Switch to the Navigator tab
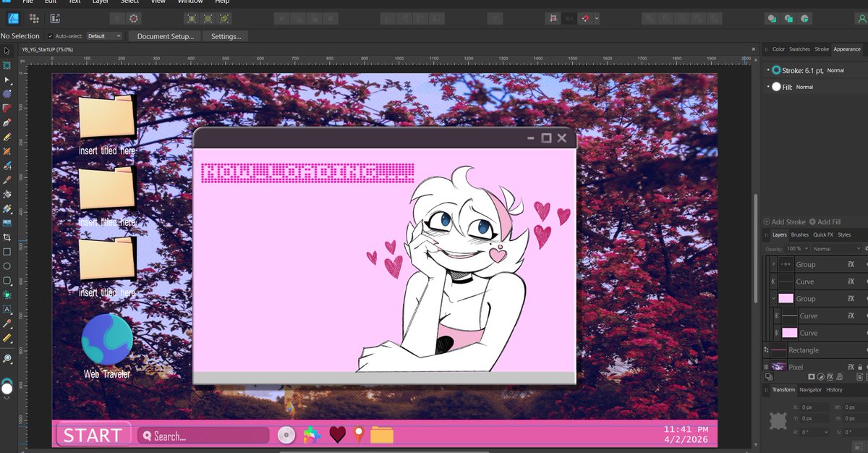This screenshot has height=453, width=868. pos(810,389)
